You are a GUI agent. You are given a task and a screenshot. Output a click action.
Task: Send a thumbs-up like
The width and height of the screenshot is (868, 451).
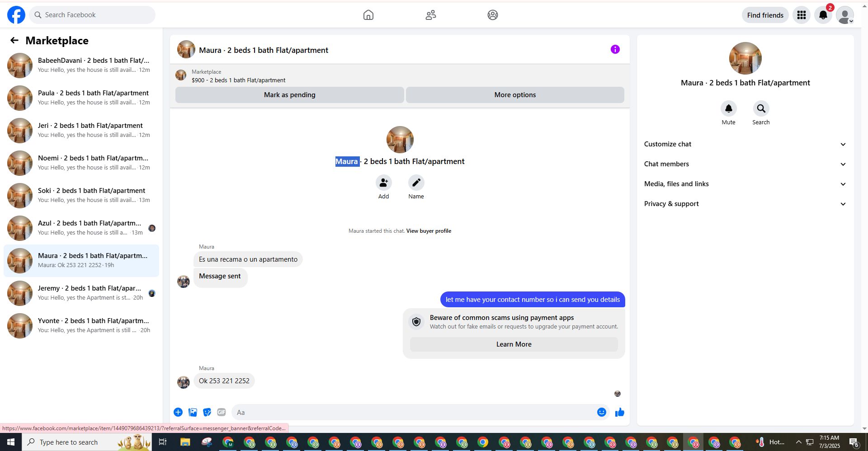[x=620, y=412]
